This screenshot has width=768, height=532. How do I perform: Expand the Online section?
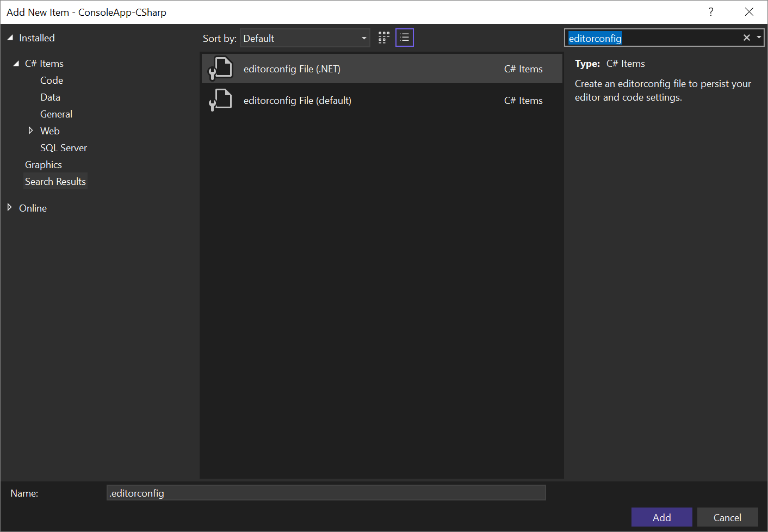click(9, 207)
